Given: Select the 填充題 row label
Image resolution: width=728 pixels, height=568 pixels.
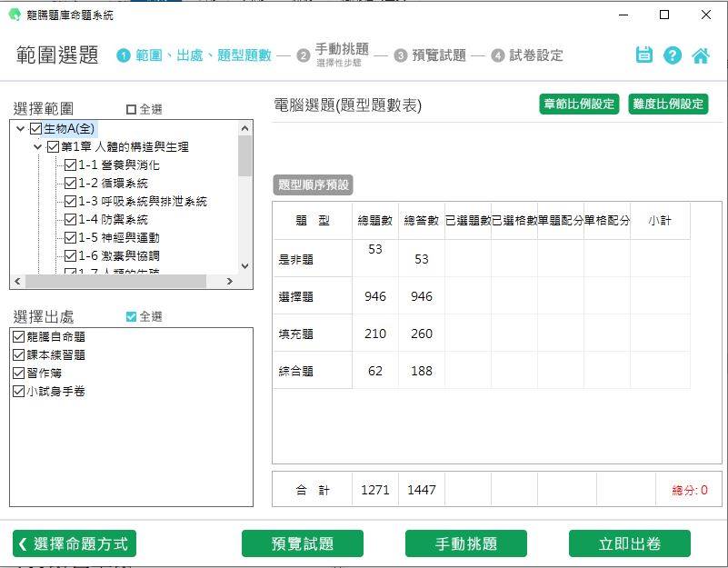Looking at the screenshot, I should pos(295,334).
